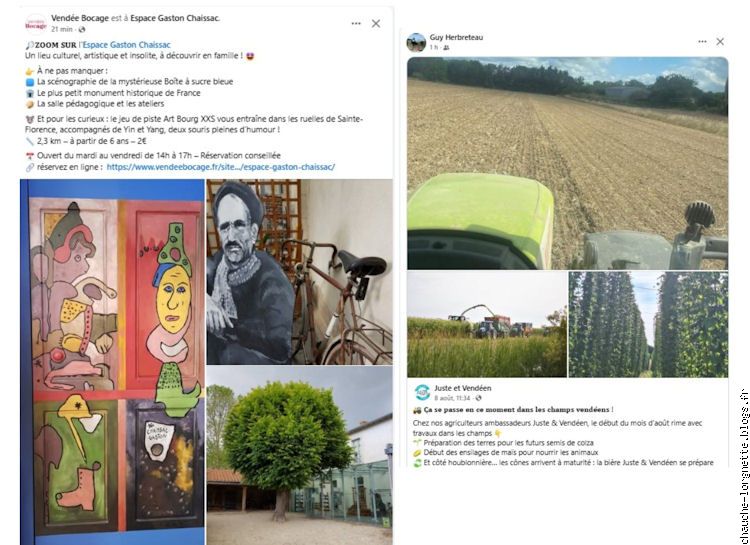The image size is (750, 545).
Task: View the round tree courtyard photo
Action: click(x=299, y=456)
